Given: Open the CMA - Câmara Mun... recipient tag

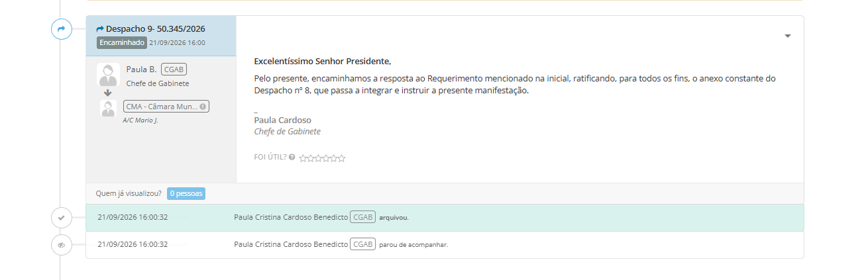Looking at the screenshot, I should (x=166, y=106).
